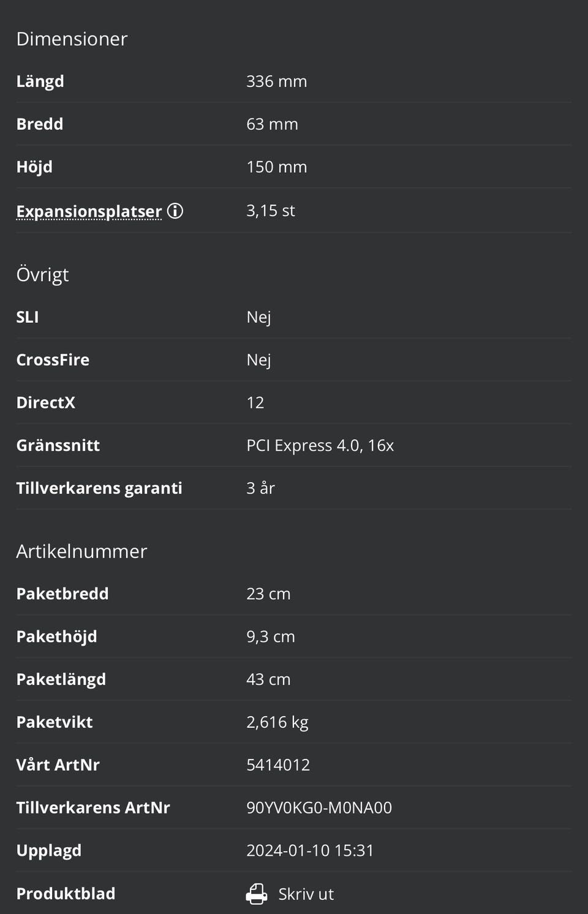Click the dotted-underlined Expansionsplatser label
This screenshot has width=588, height=914.
pos(88,210)
